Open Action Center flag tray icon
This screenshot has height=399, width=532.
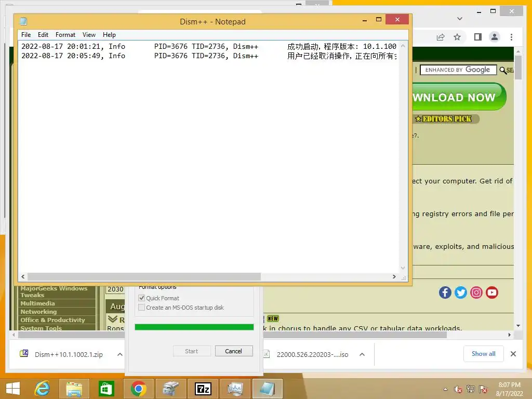point(483,389)
